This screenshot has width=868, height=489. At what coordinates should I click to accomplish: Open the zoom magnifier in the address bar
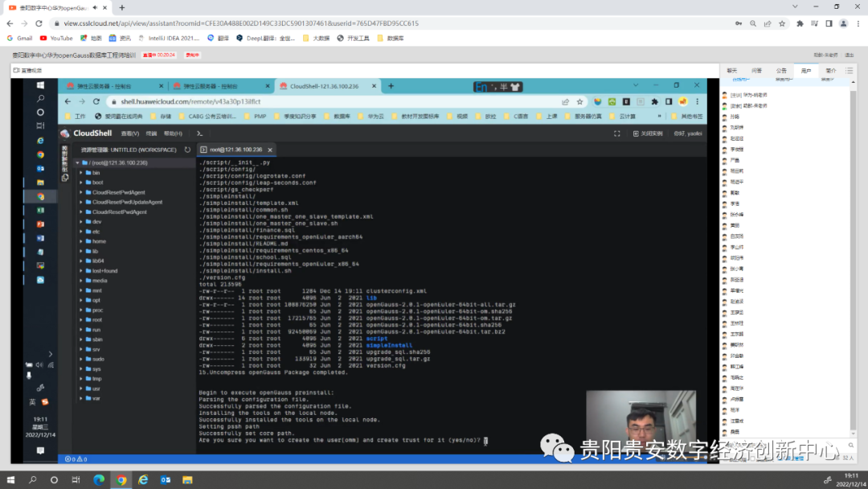[753, 23]
